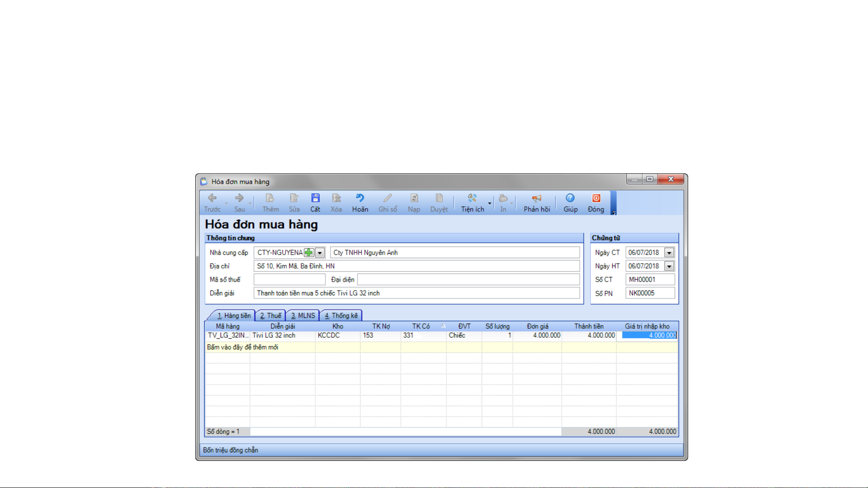
Task: Open the Giúp help icon
Action: coord(570,199)
